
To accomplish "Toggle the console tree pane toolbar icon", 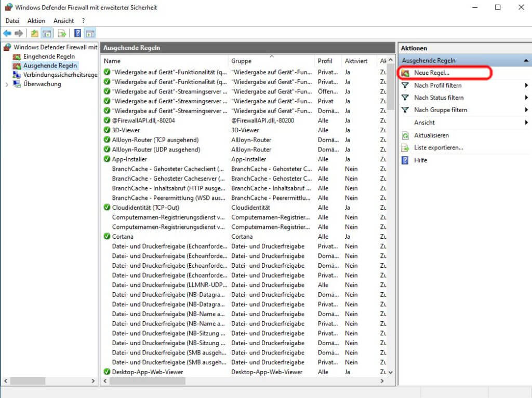I will click(x=46, y=33).
